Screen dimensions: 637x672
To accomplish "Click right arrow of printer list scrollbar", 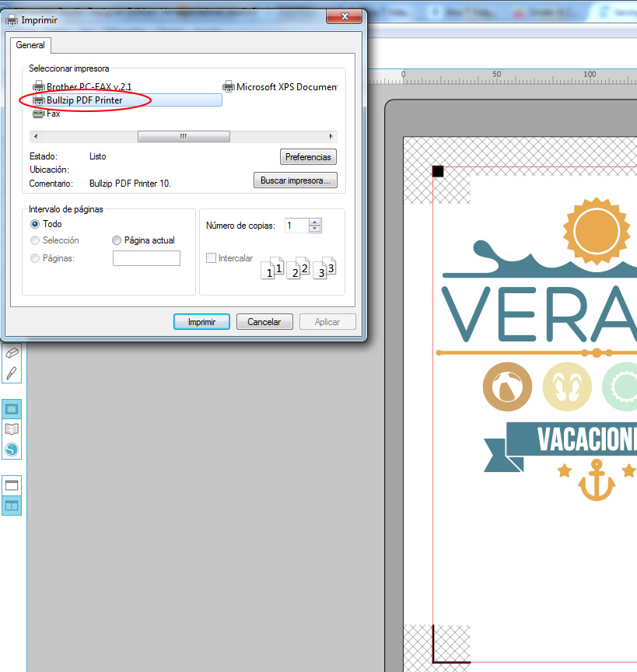I will click(331, 137).
